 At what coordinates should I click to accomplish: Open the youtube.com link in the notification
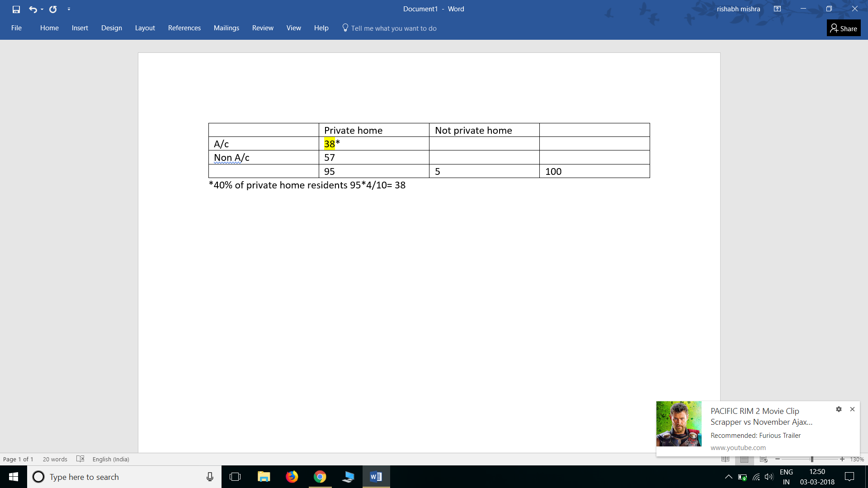(x=737, y=447)
